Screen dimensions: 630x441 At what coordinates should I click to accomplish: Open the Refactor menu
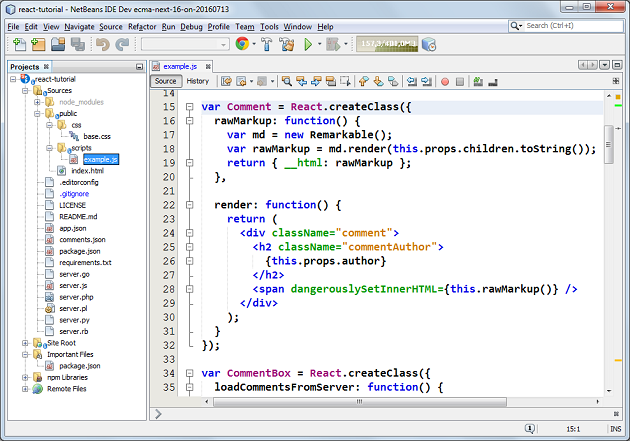142,26
